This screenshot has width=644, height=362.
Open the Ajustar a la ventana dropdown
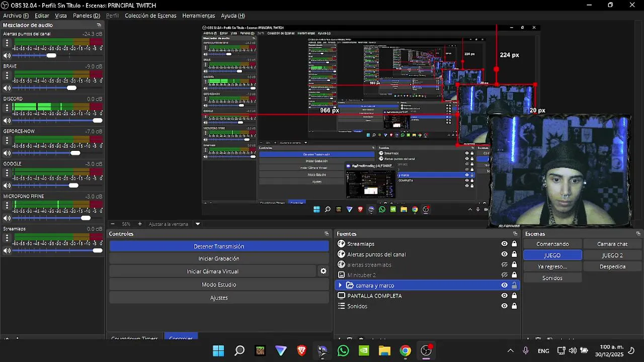[x=198, y=224]
